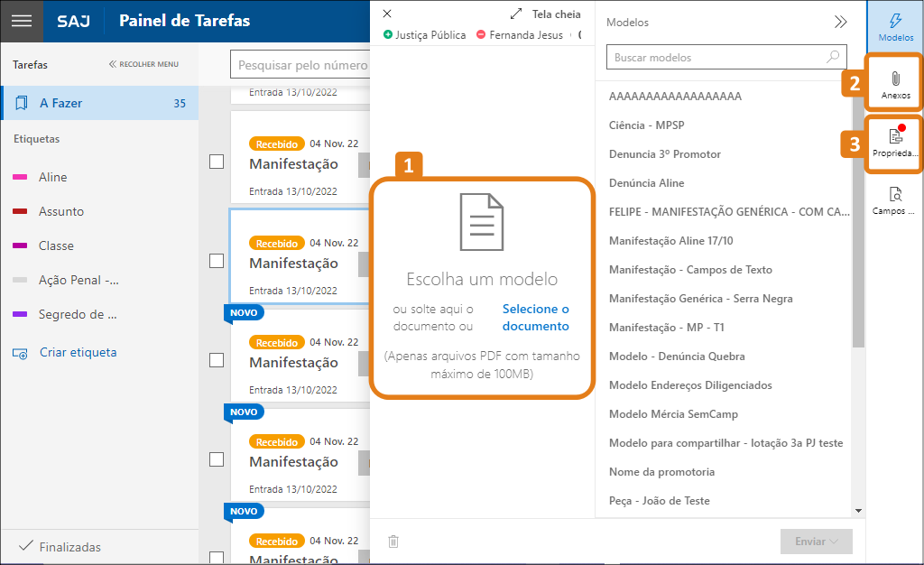Screen dimensions: 924x565
Task: Collapse sidebar via Recolher Menu
Action: [143, 65]
